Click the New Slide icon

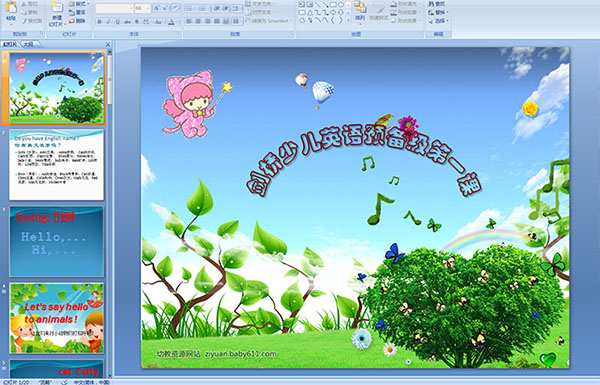click(57, 9)
